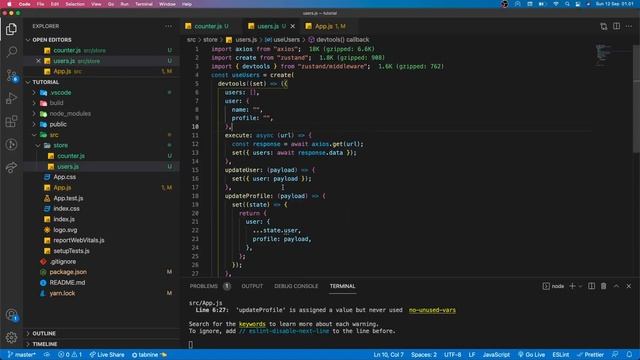640x360 pixels.
Task: Click the Explorer more actions ellipsis
Action: point(169,26)
